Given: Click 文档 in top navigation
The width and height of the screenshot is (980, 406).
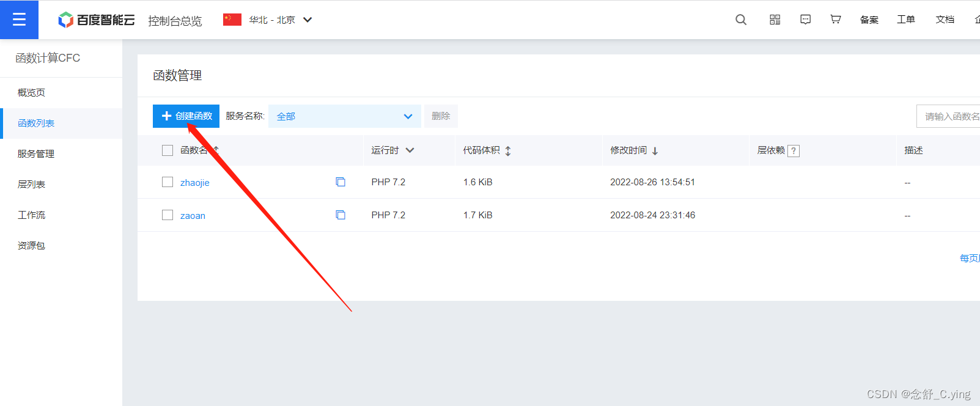Looking at the screenshot, I should click(945, 20).
